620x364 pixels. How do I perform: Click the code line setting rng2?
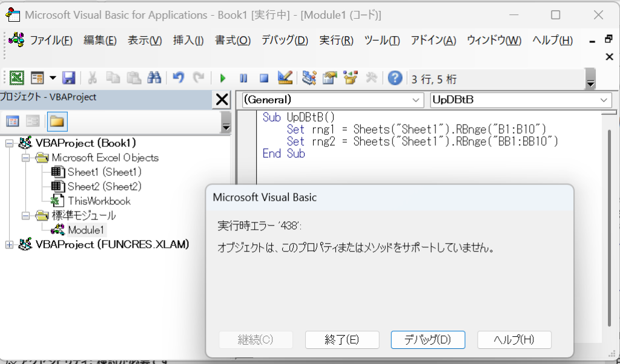[x=423, y=141]
